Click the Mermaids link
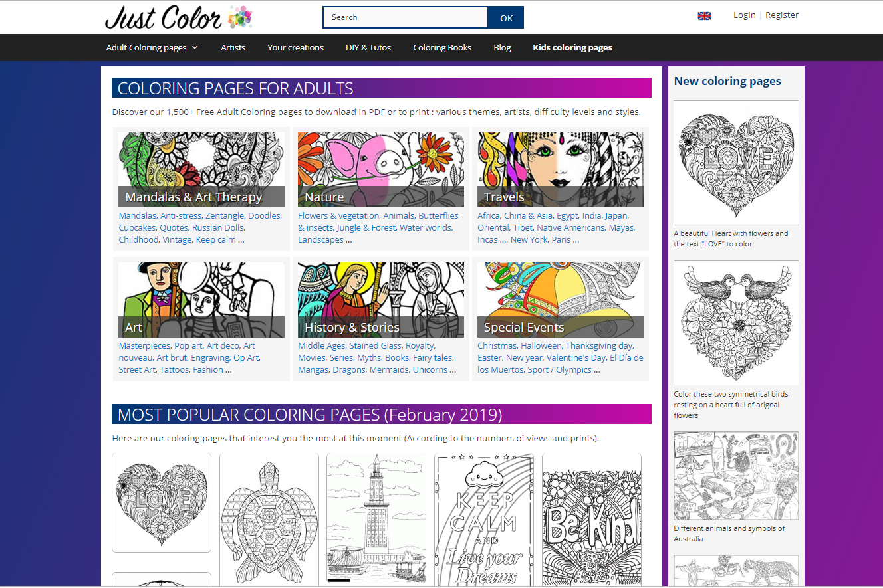This screenshot has width=883, height=588. pos(389,369)
